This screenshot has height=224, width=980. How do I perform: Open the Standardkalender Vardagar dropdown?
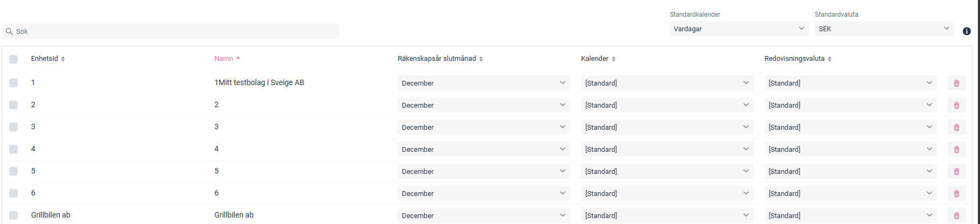click(x=739, y=29)
